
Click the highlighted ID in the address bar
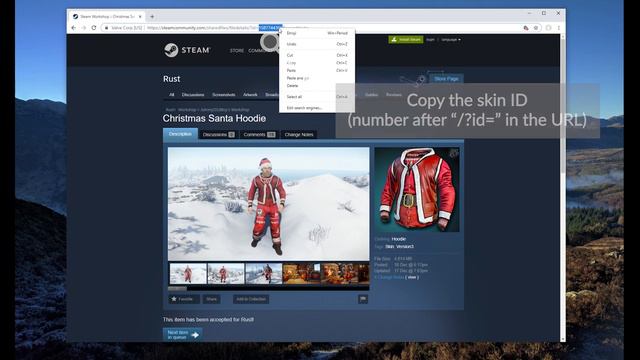coord(270,28)
